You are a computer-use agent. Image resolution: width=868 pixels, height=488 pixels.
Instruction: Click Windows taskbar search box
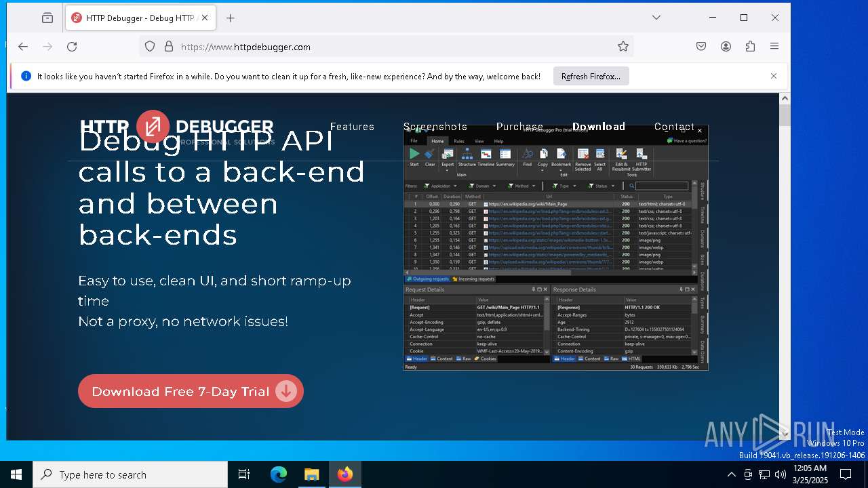coord(130,474)
